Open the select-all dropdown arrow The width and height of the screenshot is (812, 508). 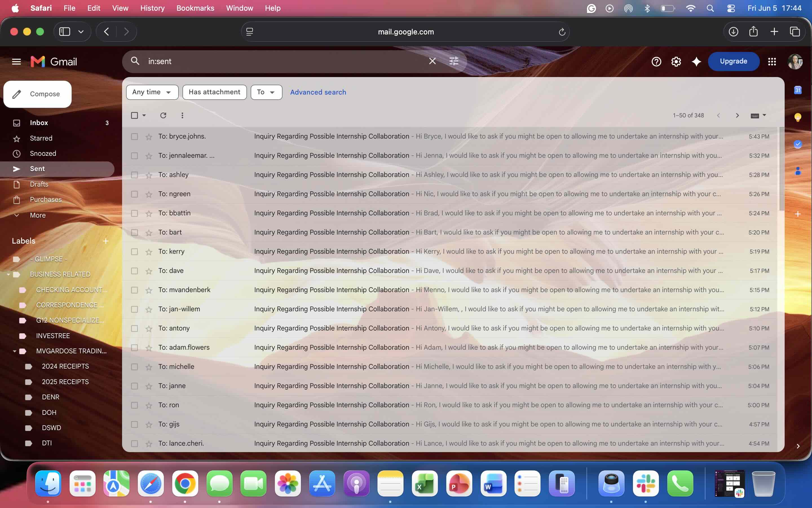144,115
